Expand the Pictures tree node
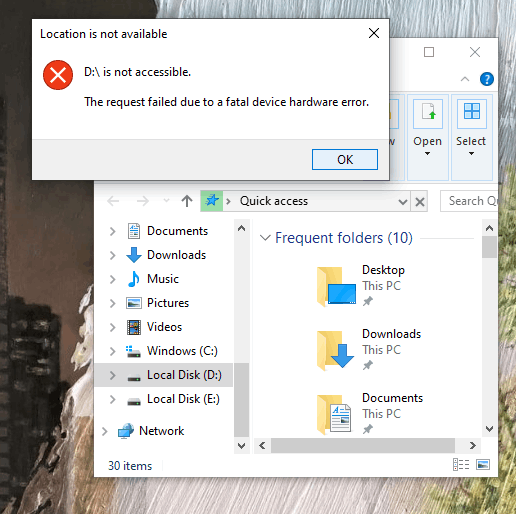Viewport: 516px width, 514px height. pos(112,303)
